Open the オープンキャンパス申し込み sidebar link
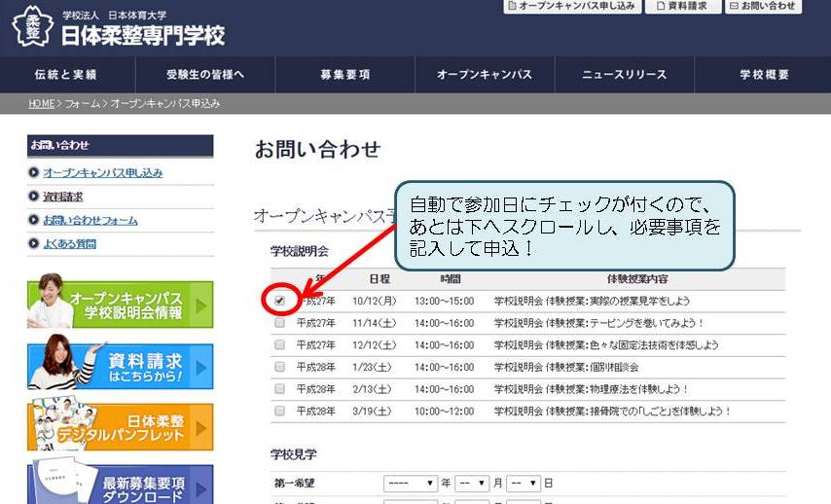This screenshot has width=831, height=504. tap(102, 173)
